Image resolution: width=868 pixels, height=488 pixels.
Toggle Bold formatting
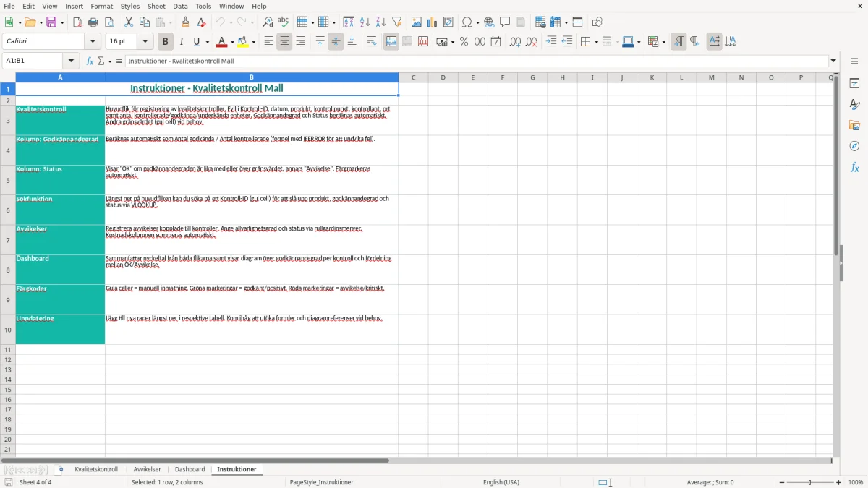click(165, 42)
